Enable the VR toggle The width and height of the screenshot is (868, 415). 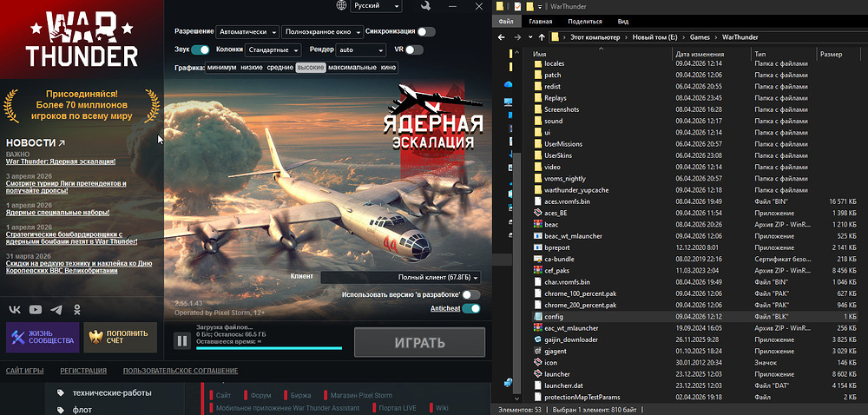click(x=414, y=50)
